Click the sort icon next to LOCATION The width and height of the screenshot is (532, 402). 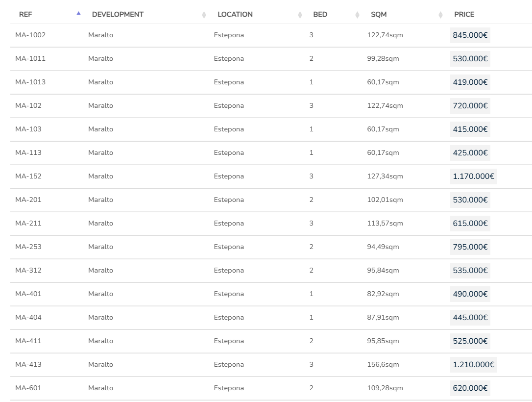300,15
